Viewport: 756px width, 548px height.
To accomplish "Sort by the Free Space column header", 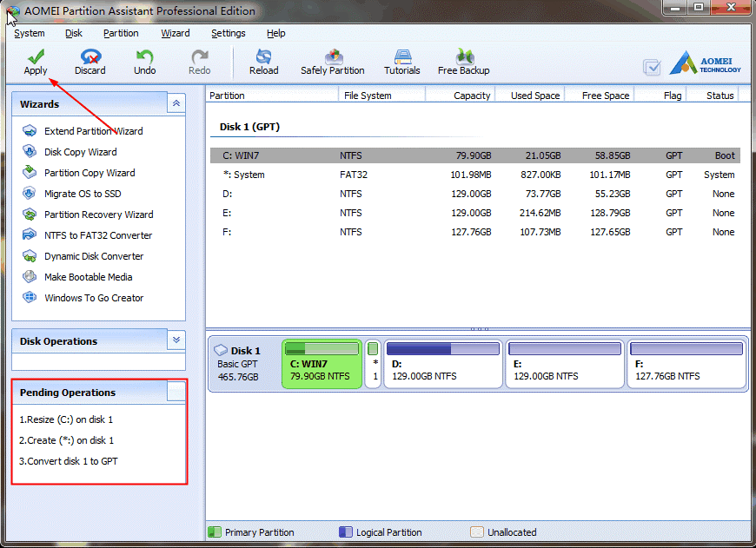I will (x=606, y=96).
